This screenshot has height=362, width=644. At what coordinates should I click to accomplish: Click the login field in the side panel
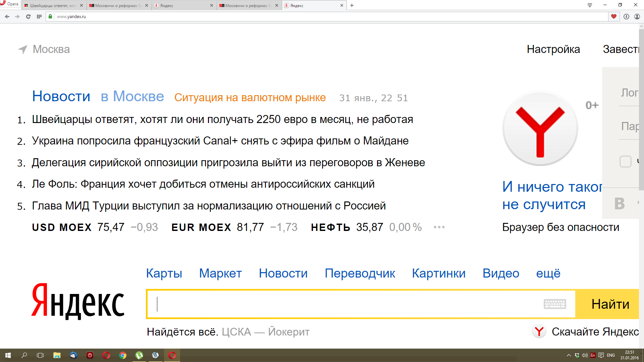(629, 93)
